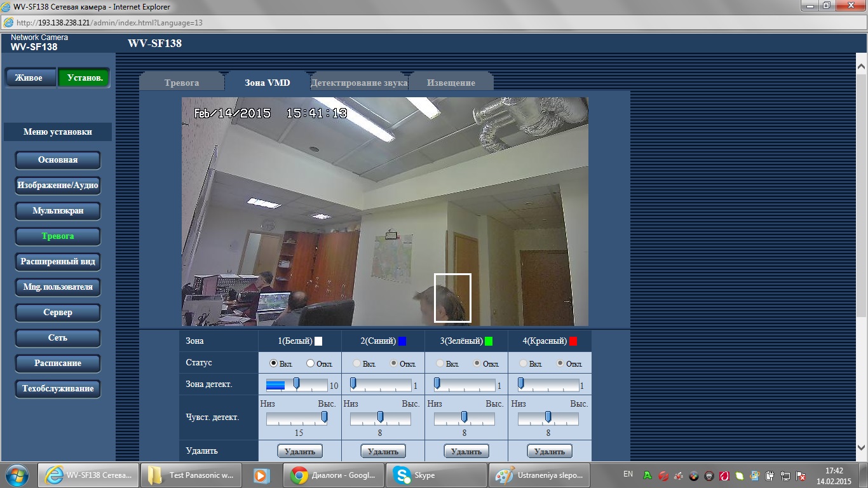Click Удалить for zone 4 (Красный)

[x=550, y=451]
